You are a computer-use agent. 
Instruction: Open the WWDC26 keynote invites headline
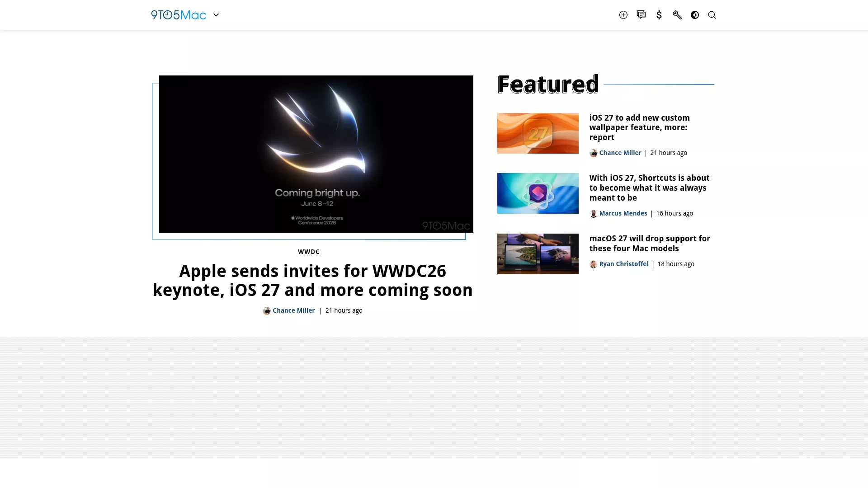[x=312, y=280]
